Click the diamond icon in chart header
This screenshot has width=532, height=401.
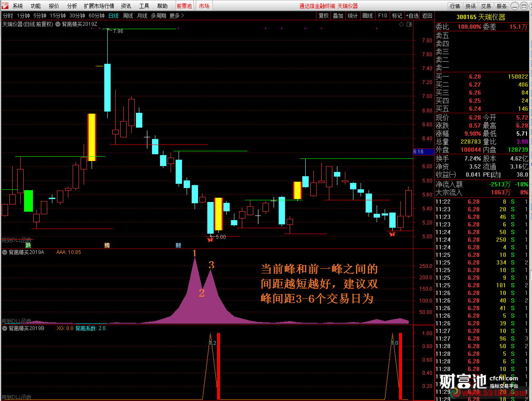(401, 24)
